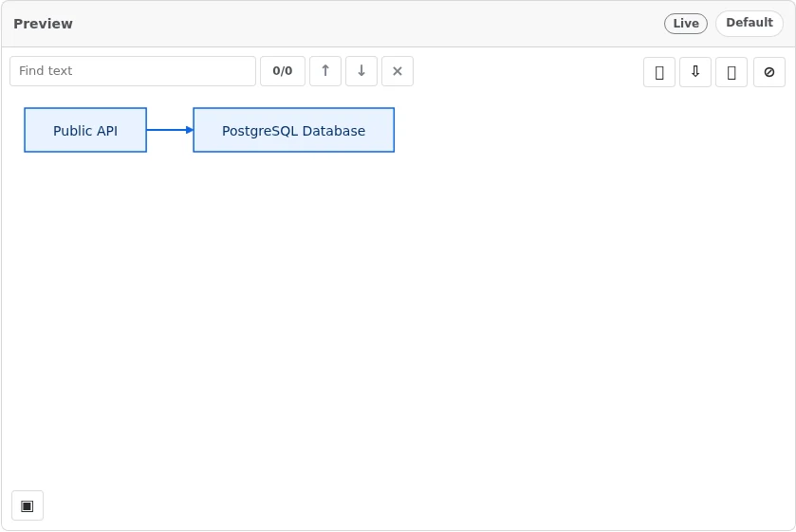Viewport: 796px width, 532px height.
Task: Click the arrow connecting API to database
Action: pos(170,130)
